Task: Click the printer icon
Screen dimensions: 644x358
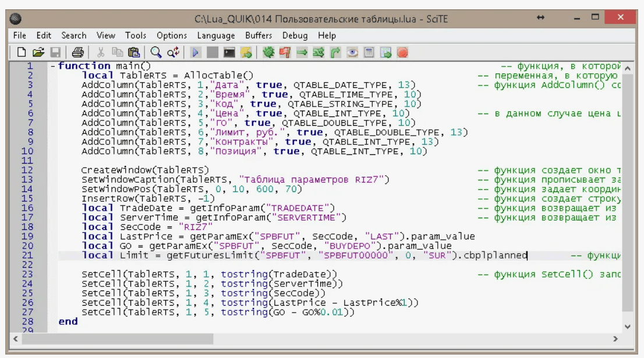Action: tap(77, 52)
